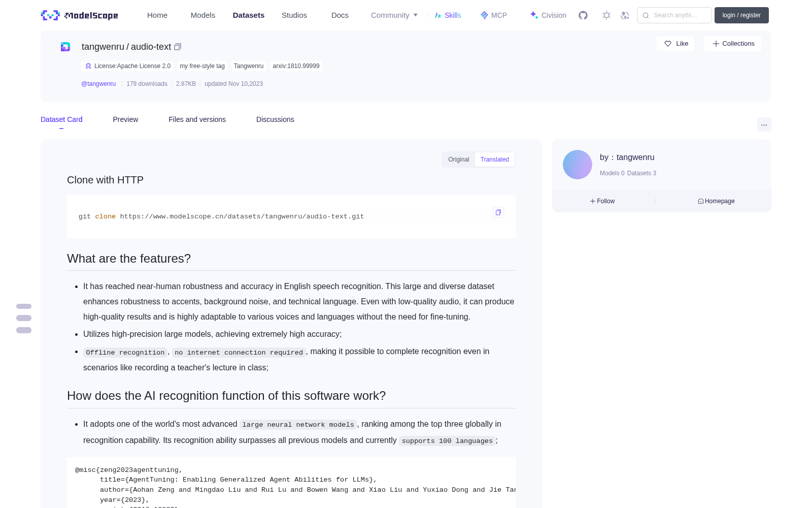Image resolution: width=812 pixels, height=508 pixels.
Task: Switch to Translated text view
Action: [495, 160]
